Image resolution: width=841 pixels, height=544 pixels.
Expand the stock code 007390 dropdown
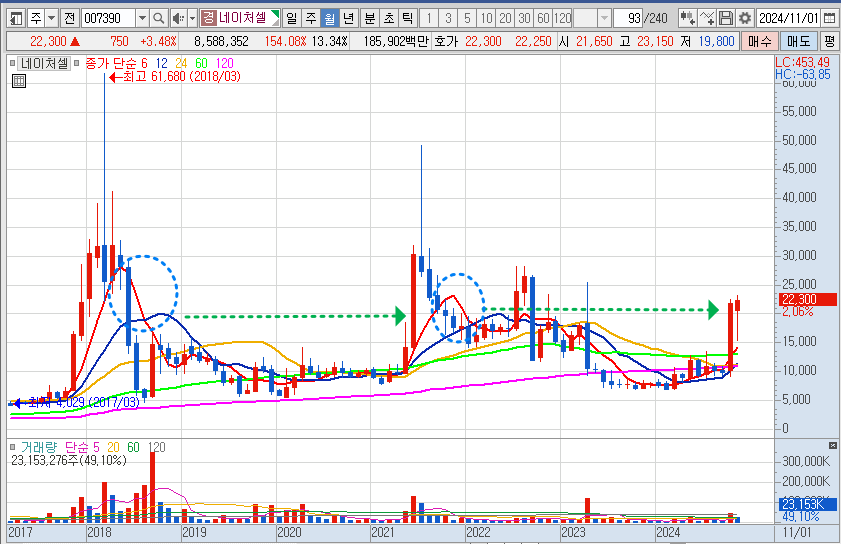click(x=142, y=19)
